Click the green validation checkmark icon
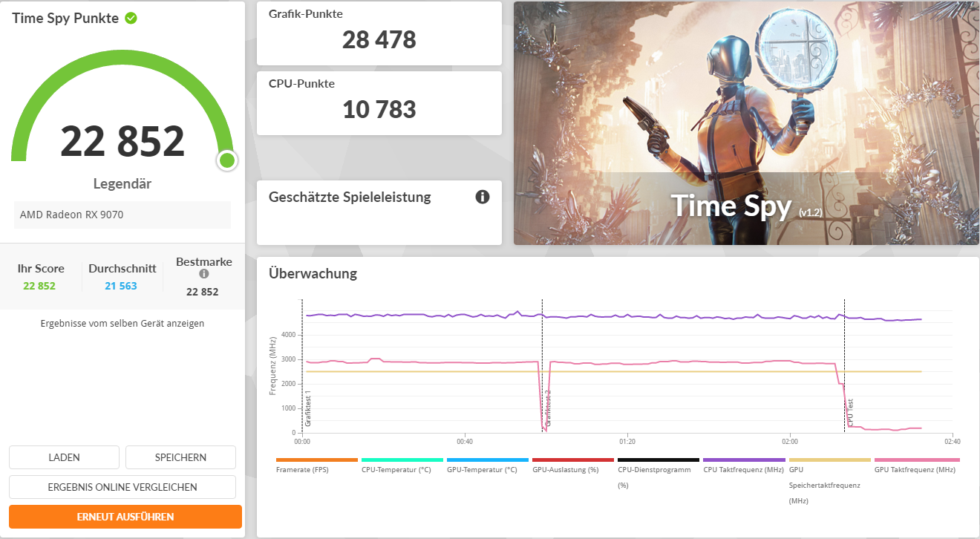The height and width of the screenshot is (539, 980). click(131, 18)
